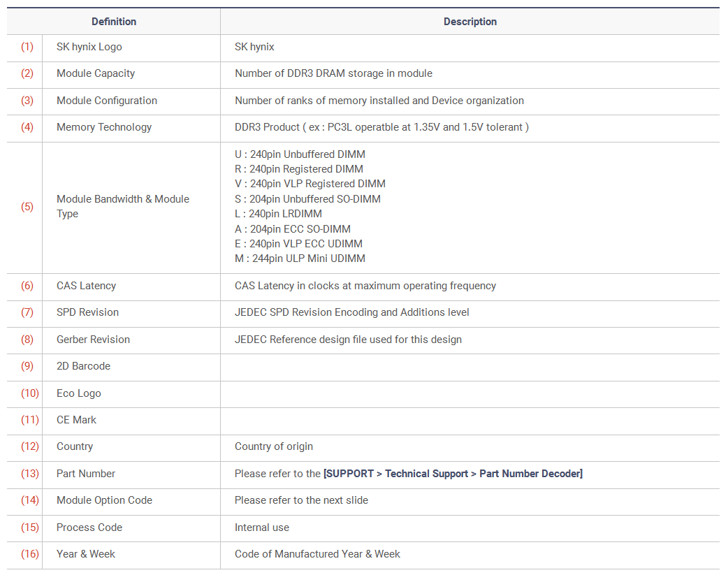Click 'M : 244pin ULP Mini UDIMM' line
Screen dimensions: 728x575
click(300, 259)
